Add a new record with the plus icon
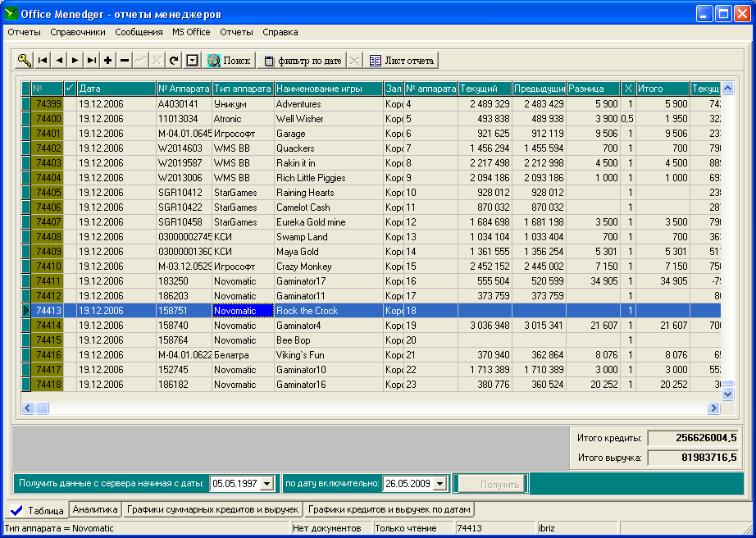This screenshot has height=538, width=756. coord(108,60)
